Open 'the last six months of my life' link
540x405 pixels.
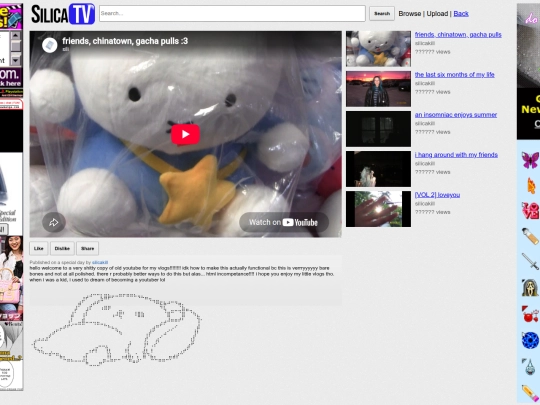point(454,74)
